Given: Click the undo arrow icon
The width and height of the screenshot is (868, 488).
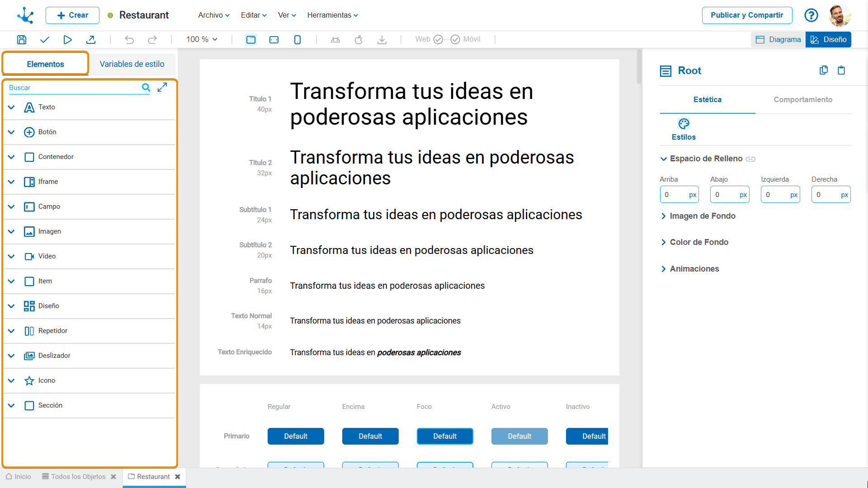Looking at the screenshot, I should [129, 40].
